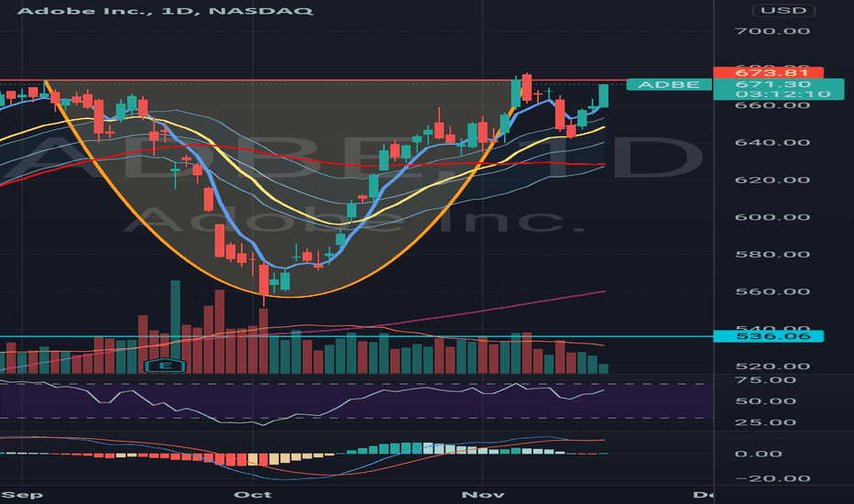Select the 671.30 current price label

(772, 84)
